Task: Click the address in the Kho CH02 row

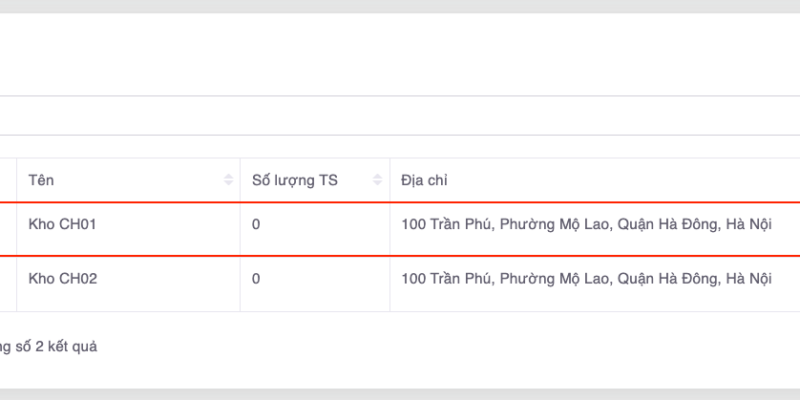Action: (x=586, y=279)
